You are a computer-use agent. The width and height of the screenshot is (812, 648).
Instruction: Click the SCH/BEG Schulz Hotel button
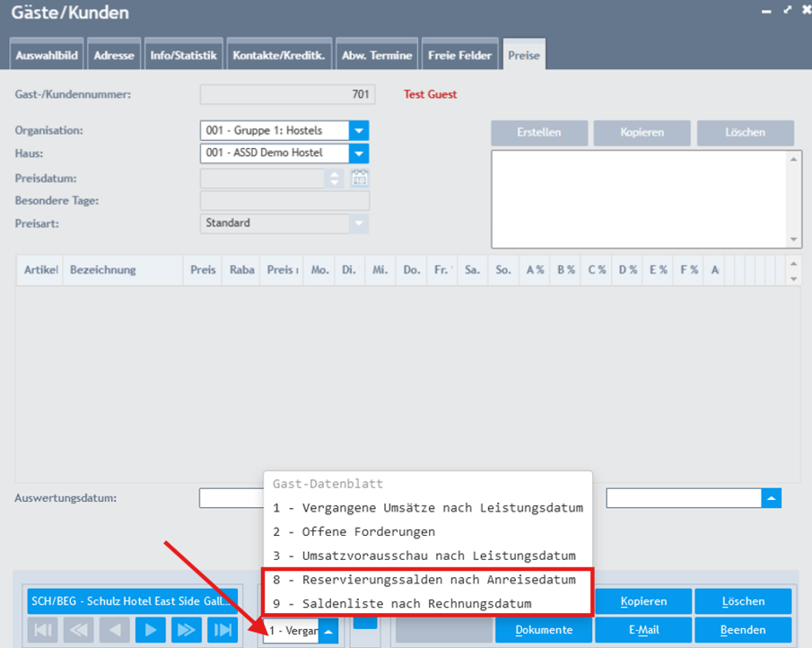tap(132, 600)
